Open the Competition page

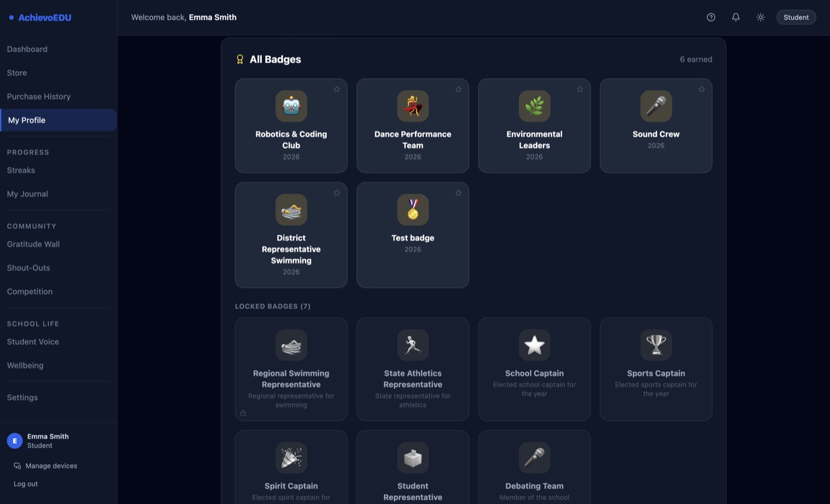tap(29, 291)
